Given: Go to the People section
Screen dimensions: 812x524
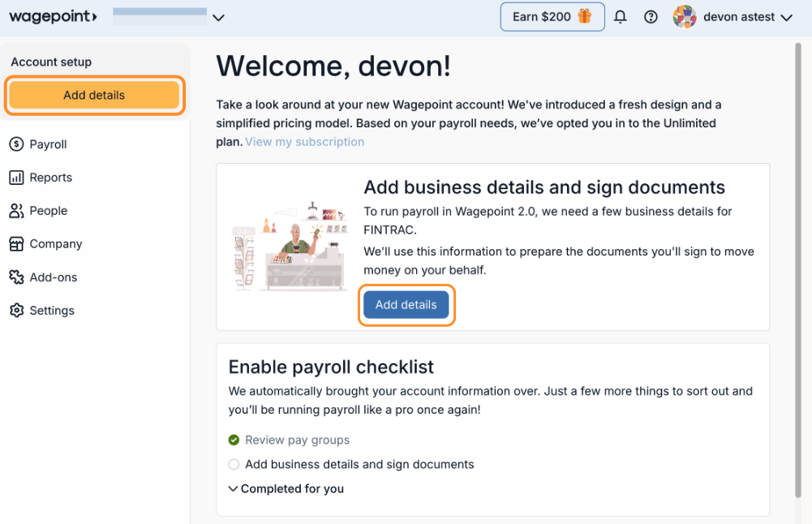Looking at the screenshot, I should [38, 211].
